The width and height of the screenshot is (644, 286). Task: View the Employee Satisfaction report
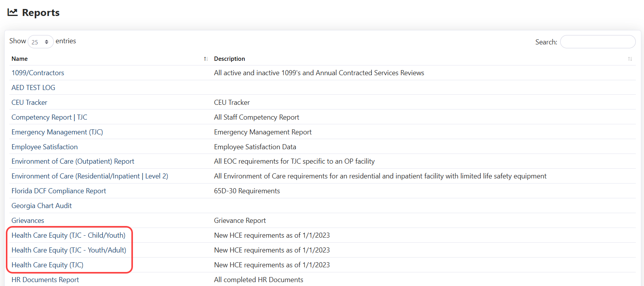click(44, 147)
